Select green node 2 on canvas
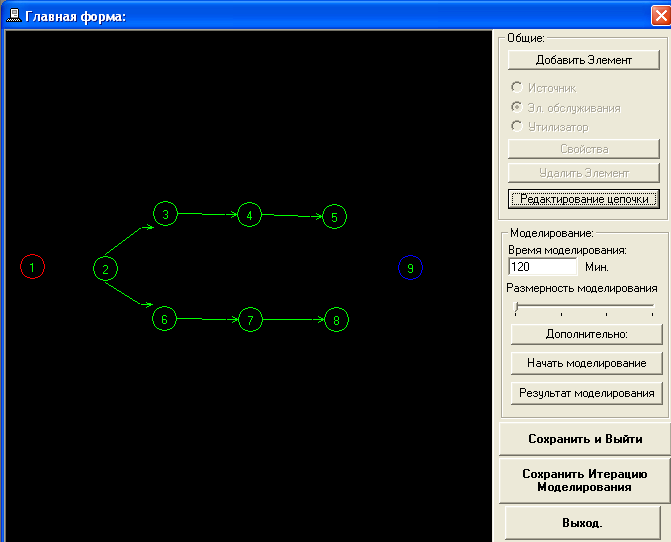Viewport: 671px width, 542px height. click(x=105, y=269)
